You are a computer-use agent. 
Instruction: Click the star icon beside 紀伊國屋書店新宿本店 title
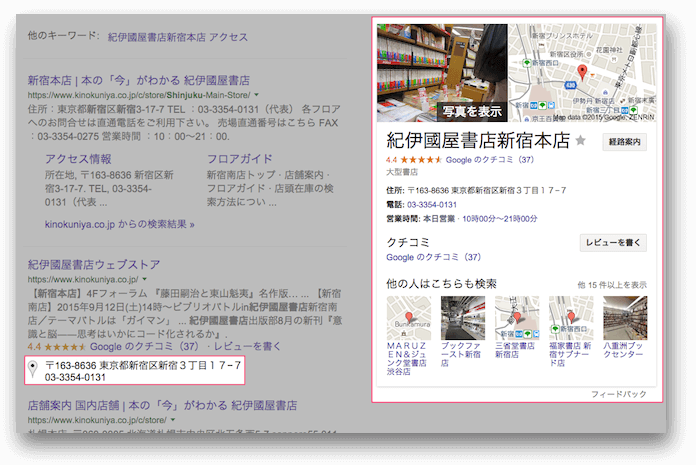[580, 140]
